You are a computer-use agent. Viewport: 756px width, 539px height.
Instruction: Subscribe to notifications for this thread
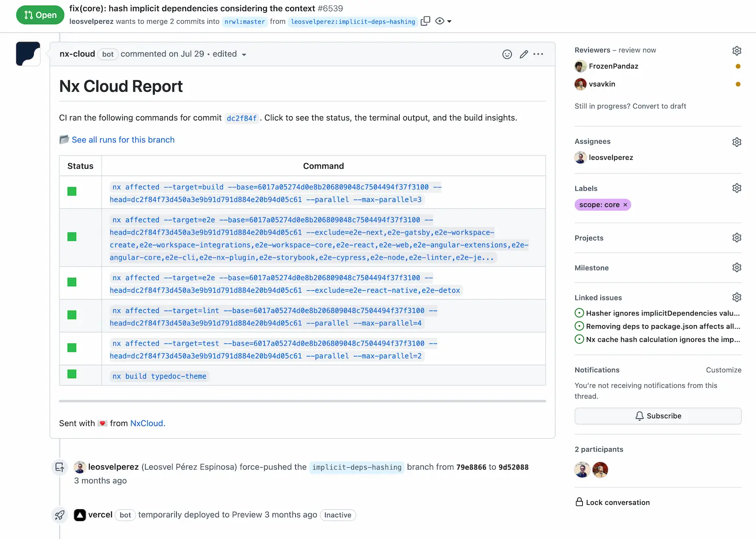coord(658,416)
